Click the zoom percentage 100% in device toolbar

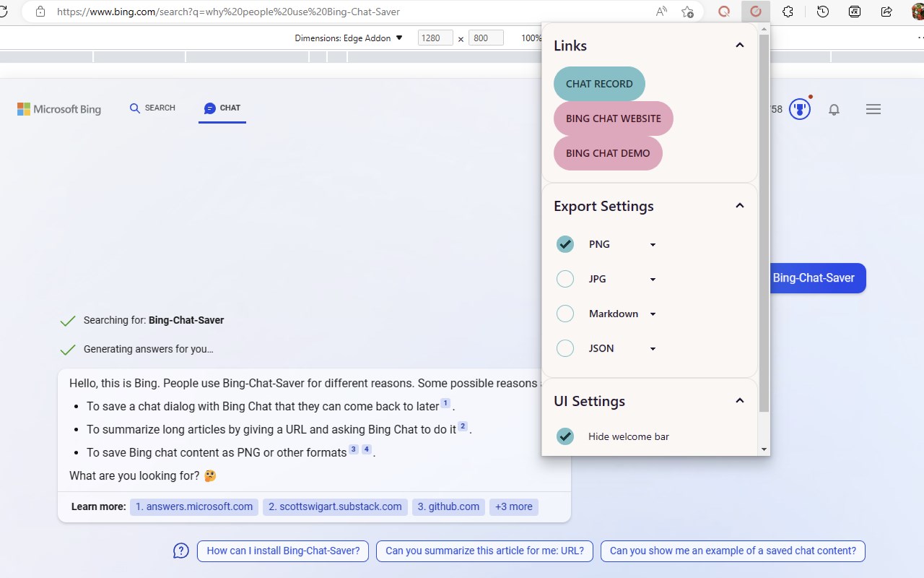(531, 38)
